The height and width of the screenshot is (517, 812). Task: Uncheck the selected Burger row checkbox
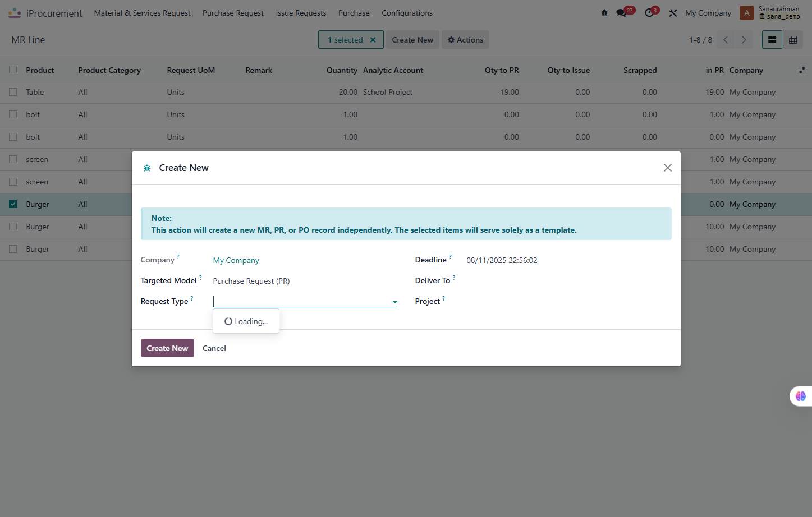click(13, 204)
